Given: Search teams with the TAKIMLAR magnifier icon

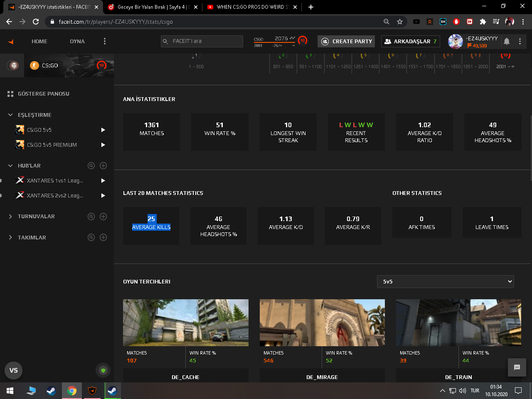Looking at the screenshot, I should click(x=91, y=237).
